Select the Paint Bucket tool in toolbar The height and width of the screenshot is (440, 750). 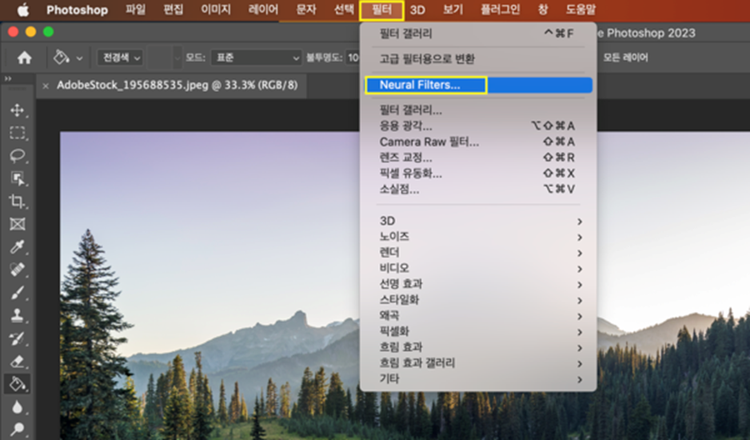click(x=17, y=384)
